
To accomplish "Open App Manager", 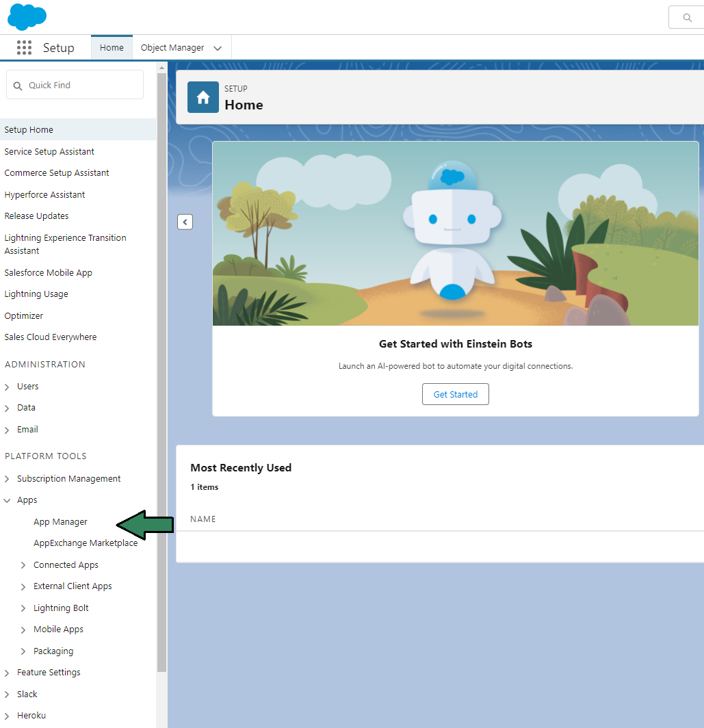I will pos(60,522).
